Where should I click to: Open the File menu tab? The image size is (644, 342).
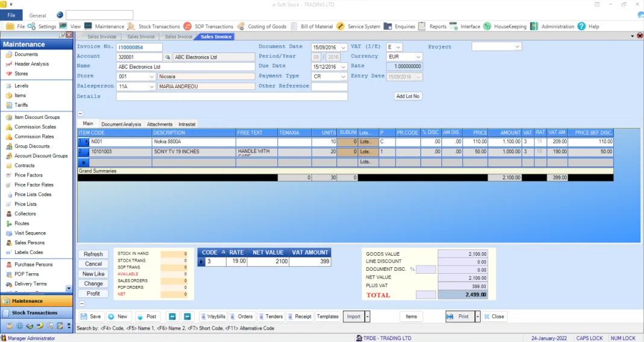pyautogui.click(x=11, y=15)
